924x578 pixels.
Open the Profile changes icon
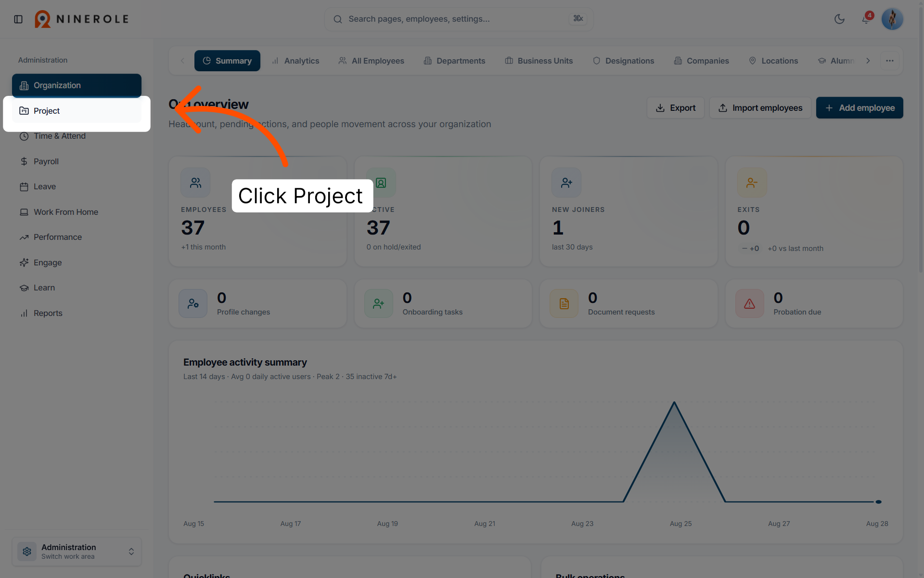point(193,303)
